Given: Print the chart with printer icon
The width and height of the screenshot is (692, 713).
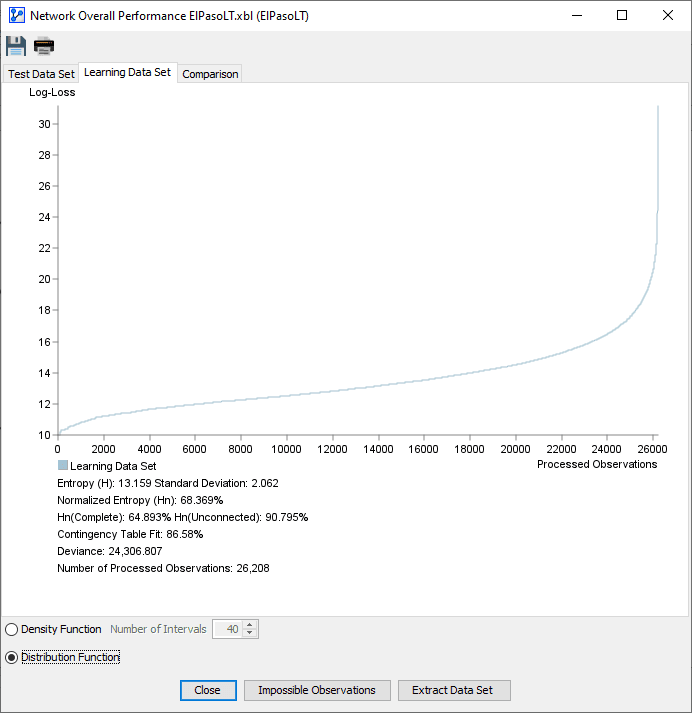Looking at the screenshot, I should click(x=44, y=46).
